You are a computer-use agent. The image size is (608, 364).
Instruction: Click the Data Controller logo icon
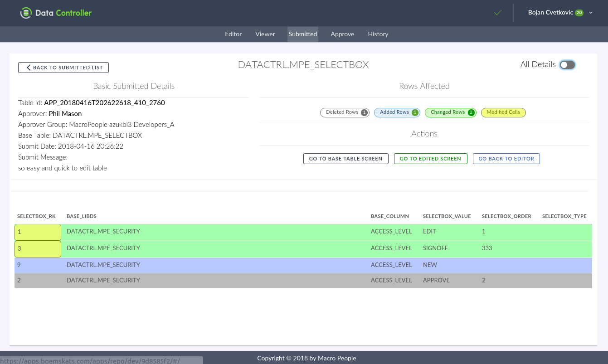[26, 13]
